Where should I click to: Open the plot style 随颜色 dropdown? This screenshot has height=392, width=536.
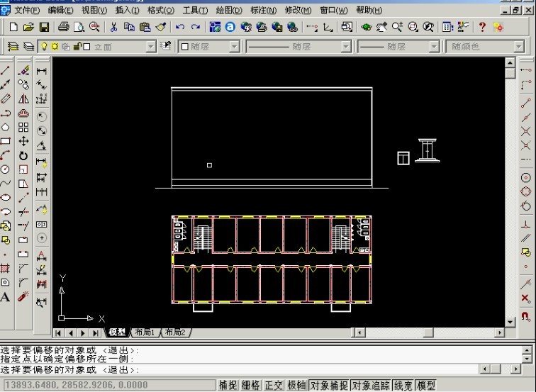519,47
